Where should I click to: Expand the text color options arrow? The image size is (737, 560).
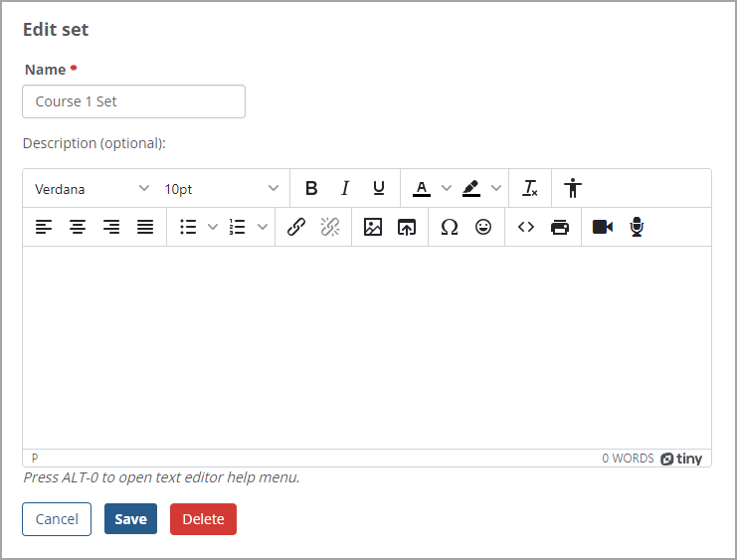pos(447,188)
